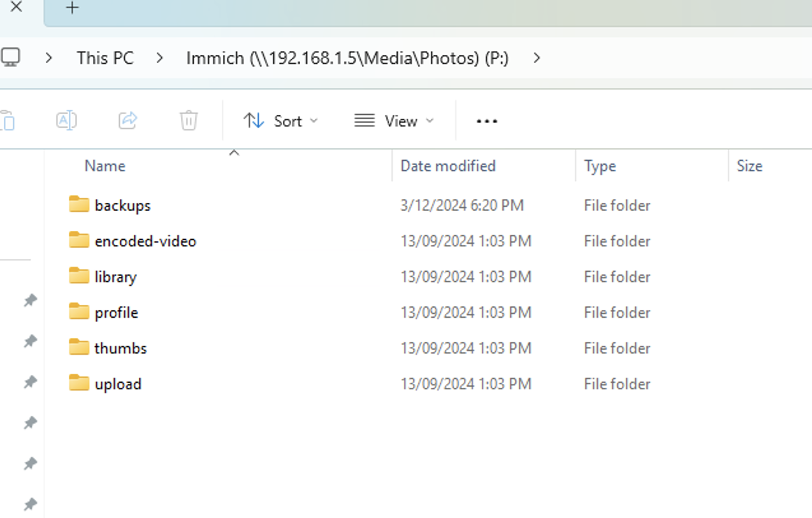
Task: Click the Rename toolbar icon
Action: 66,120
